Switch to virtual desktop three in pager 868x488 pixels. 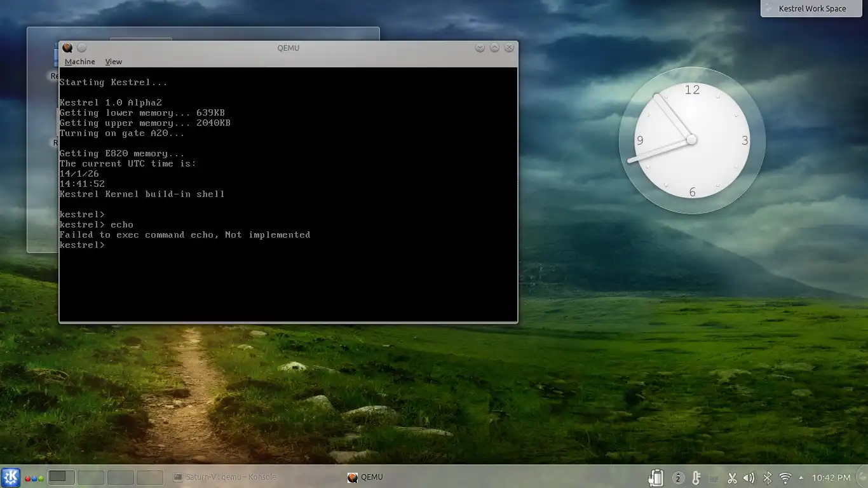click(x=120, y=477)
